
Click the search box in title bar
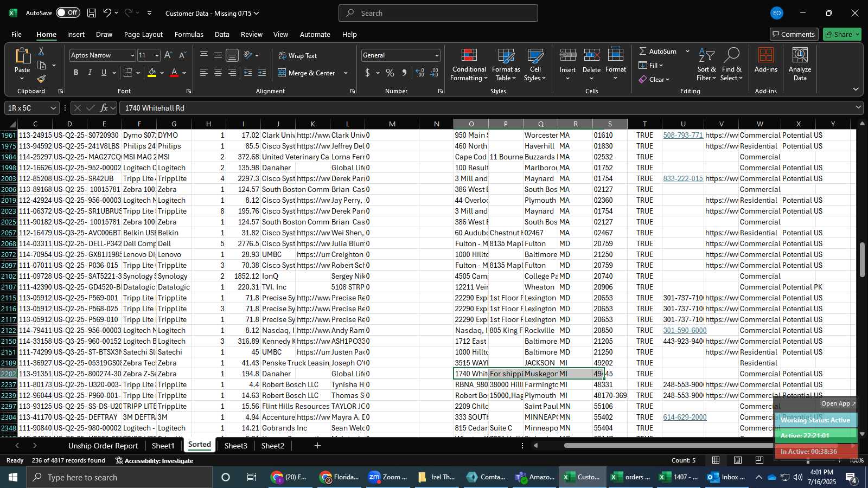click(x=438, y=13)
